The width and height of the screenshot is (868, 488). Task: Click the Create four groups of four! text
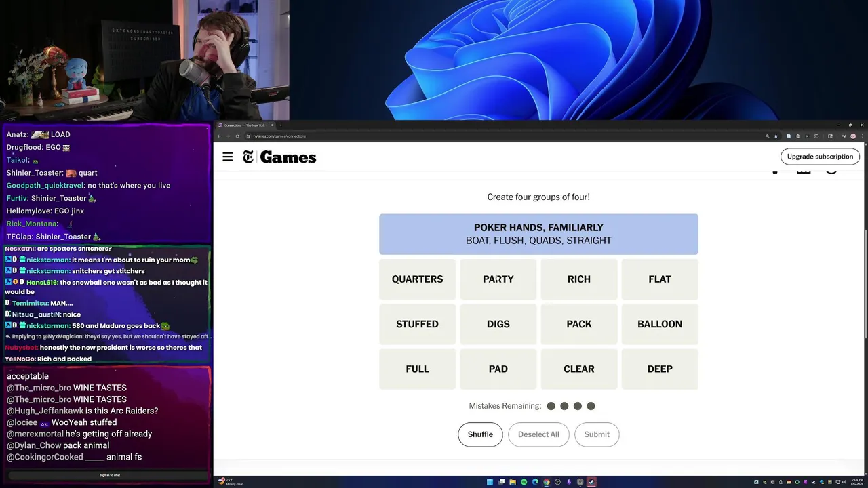pyautogui.click(x=538, y=197)
